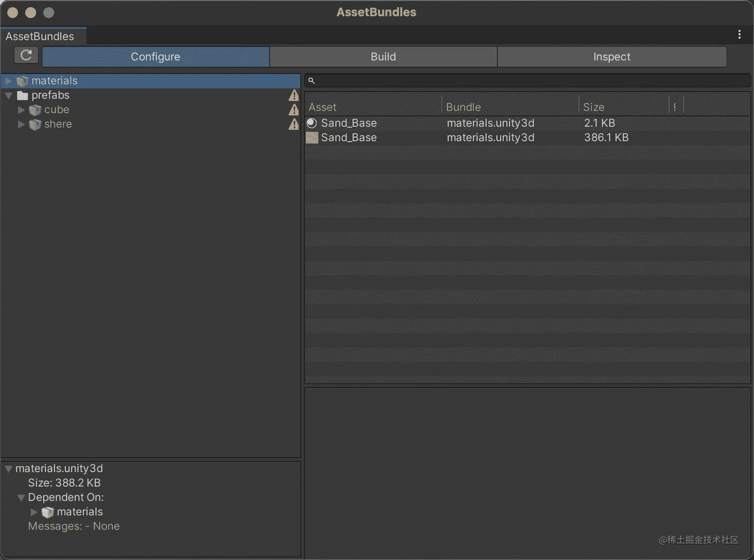
Task: Expand the cube bundle node
Action: pos(21,110)
